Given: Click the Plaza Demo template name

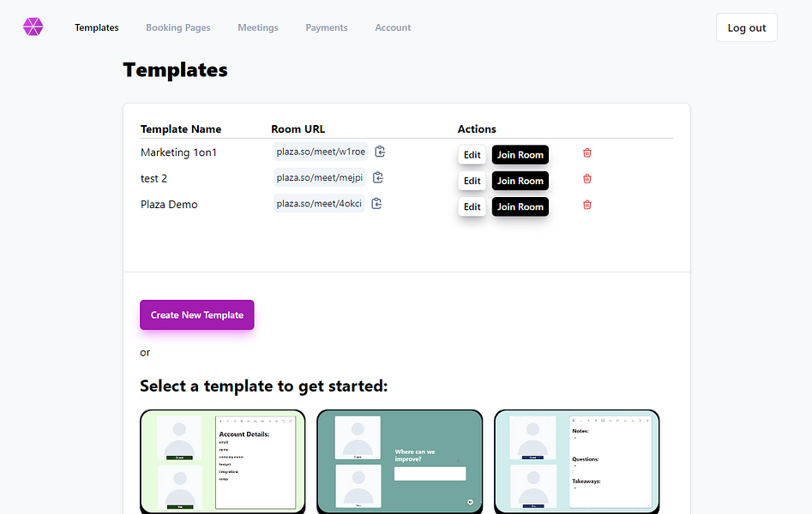Looking at the screenshot, I should click(169, 205).
